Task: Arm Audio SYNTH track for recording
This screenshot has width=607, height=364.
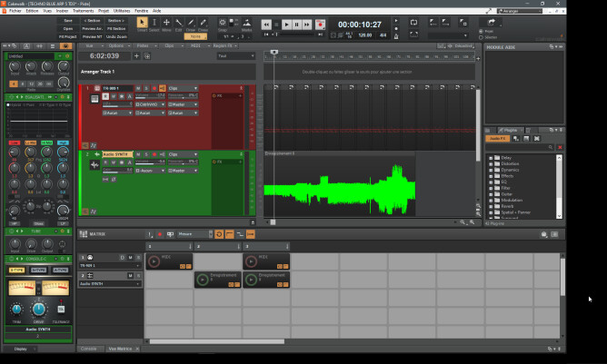Action: coord(154,154)
